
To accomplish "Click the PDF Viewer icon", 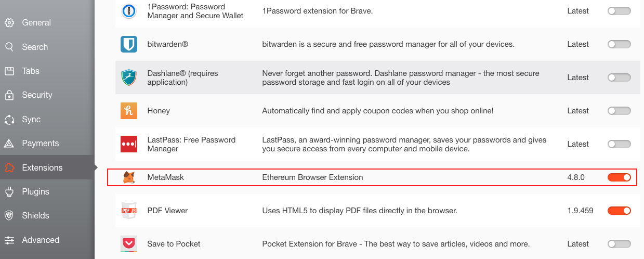I will point(128,211).
